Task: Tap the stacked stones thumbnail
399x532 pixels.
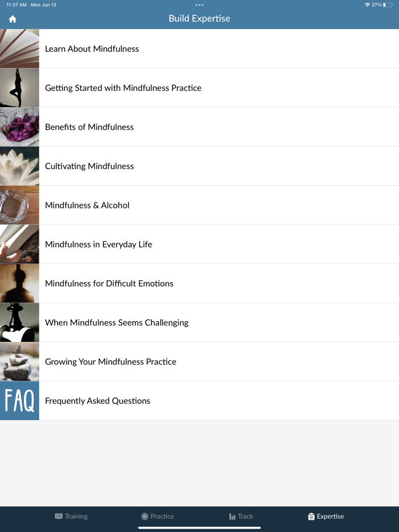Action: [19, 362]
